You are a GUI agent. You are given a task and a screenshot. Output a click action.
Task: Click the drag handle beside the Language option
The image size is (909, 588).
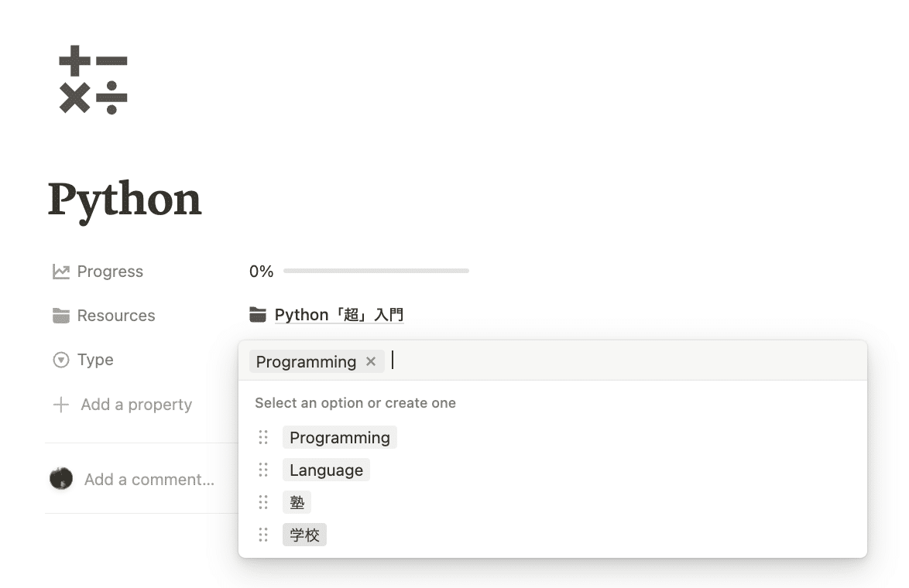click(x=263, y=470)
